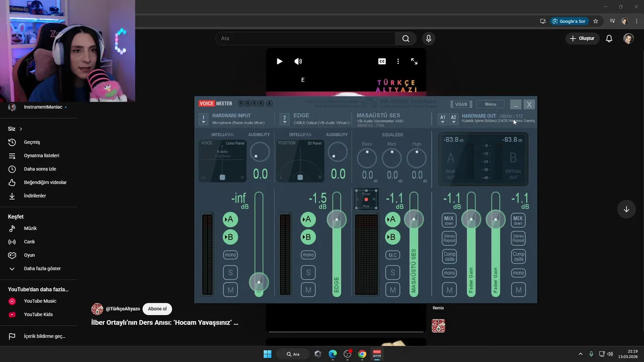The height and width of the screenshot is (362, 644).
Task: Click the EDGE strip fader knob
Action: (337, 219)
